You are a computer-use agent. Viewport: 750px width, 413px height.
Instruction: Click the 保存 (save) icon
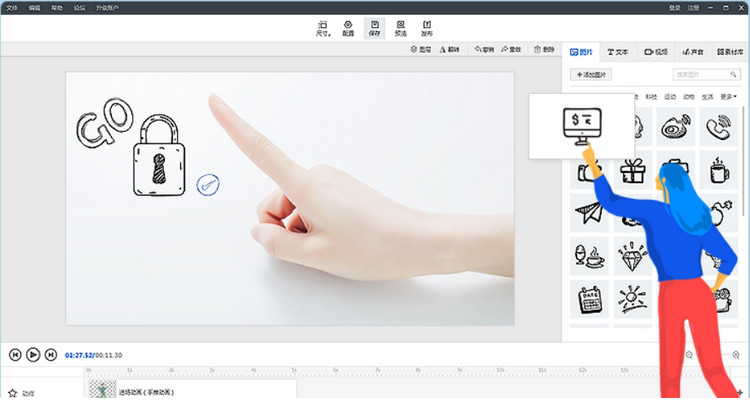click(374, 27)
